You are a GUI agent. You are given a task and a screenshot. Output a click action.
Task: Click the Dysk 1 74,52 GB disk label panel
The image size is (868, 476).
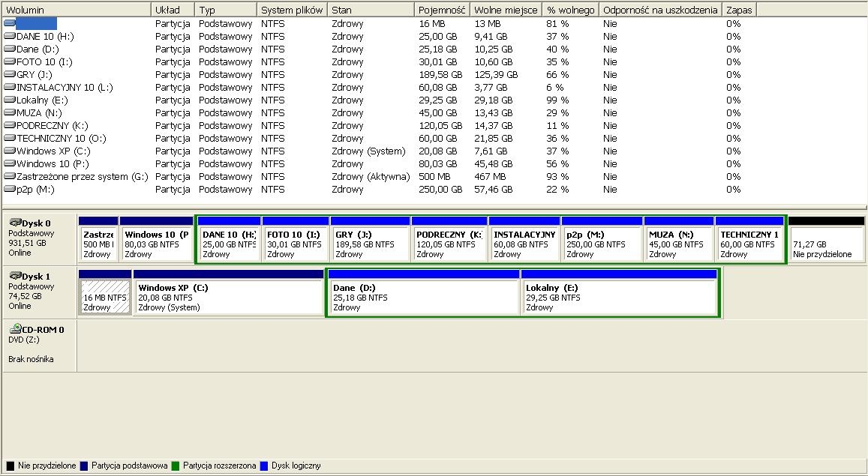(39, 292)
